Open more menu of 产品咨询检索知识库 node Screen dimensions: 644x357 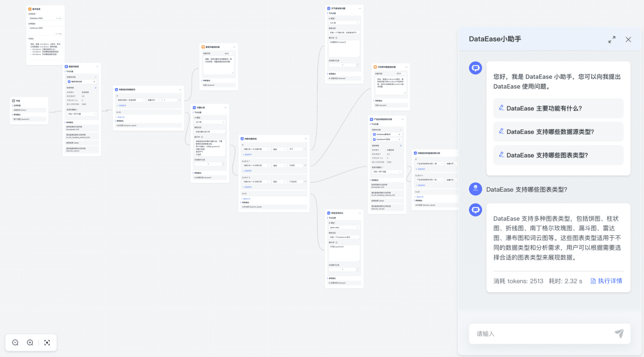click(x=403, y=119)
